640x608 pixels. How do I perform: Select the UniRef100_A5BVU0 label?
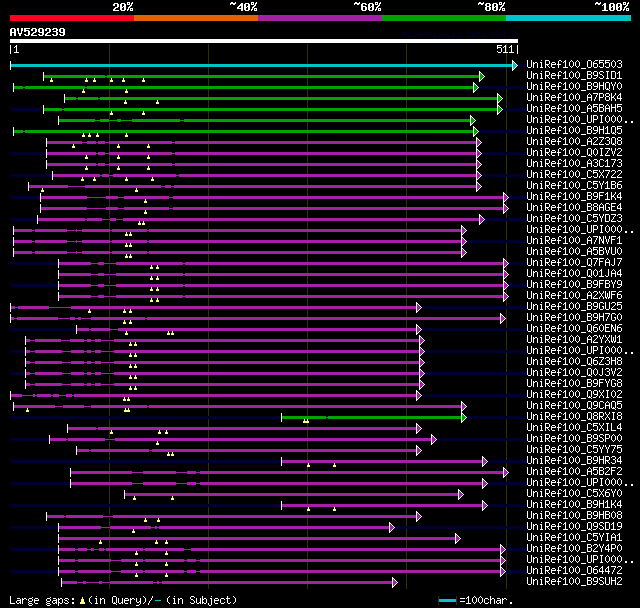pyautogui.click(x=574, y=252)
